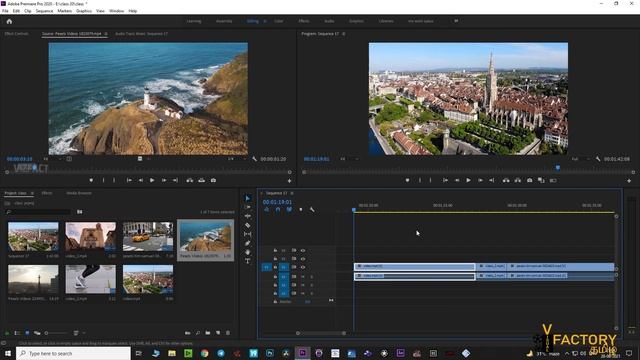Select the Selection tool arrow
The image size is (640, 360).
tap(248, 198)
